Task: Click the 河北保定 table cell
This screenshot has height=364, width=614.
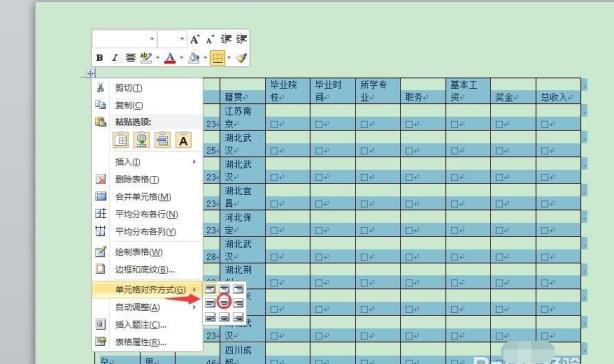Action: (243, 223)
